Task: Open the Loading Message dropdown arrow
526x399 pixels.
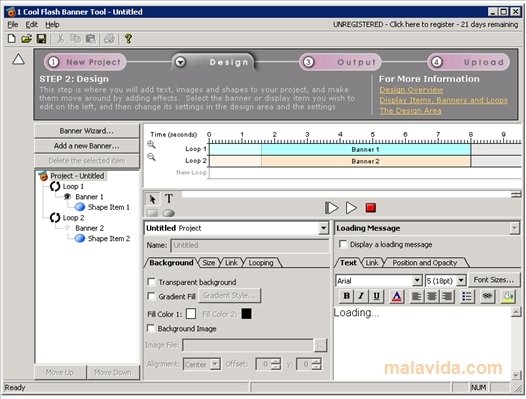Action: [x=514, y=228]
